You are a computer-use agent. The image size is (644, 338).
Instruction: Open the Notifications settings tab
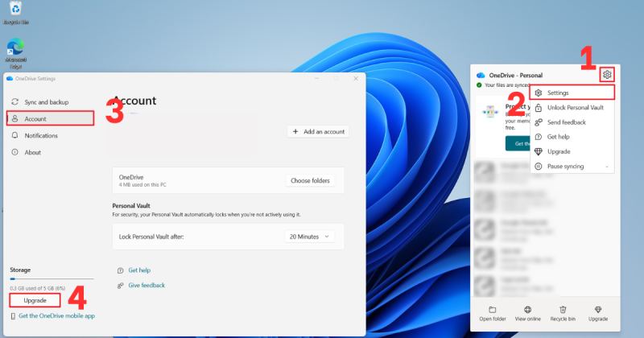click(50, 135)
